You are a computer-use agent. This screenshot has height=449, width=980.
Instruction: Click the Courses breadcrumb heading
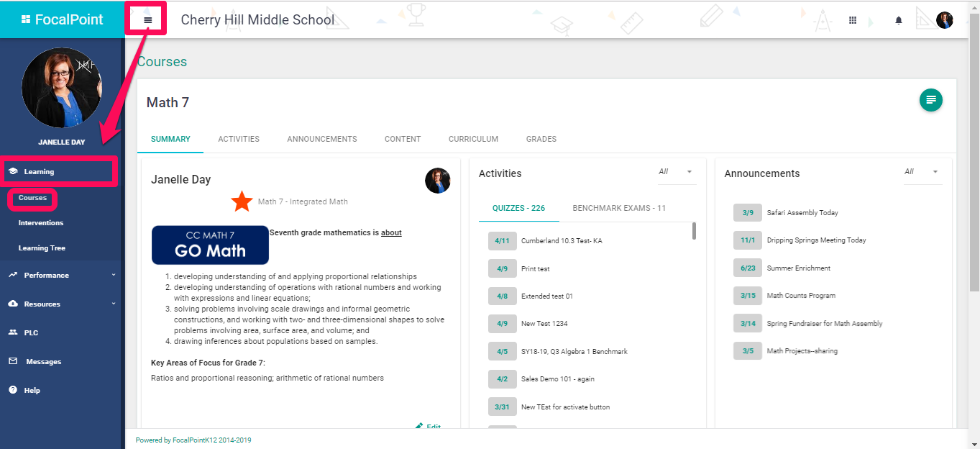point(162,62)
